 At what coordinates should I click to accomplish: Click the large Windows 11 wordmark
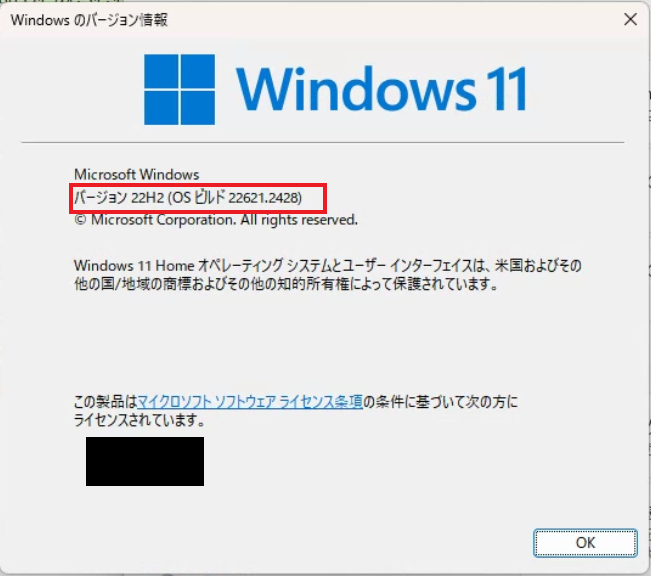(382, 89)
